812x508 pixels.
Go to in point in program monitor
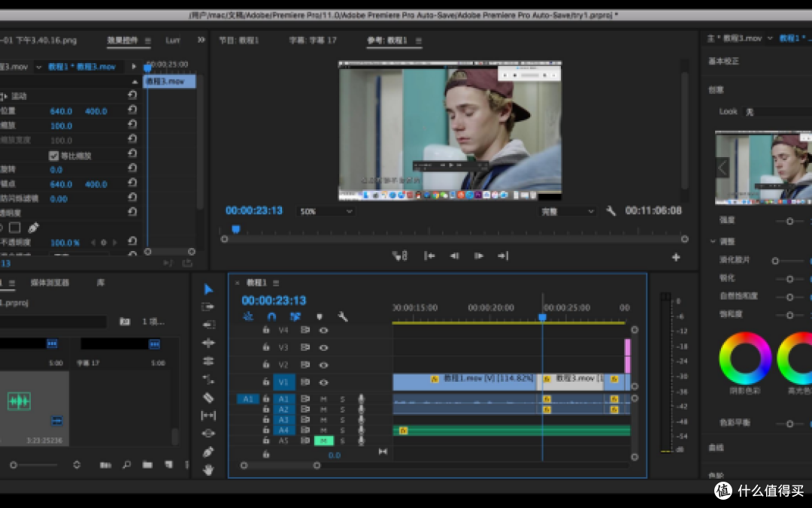(x=429, y=256)
